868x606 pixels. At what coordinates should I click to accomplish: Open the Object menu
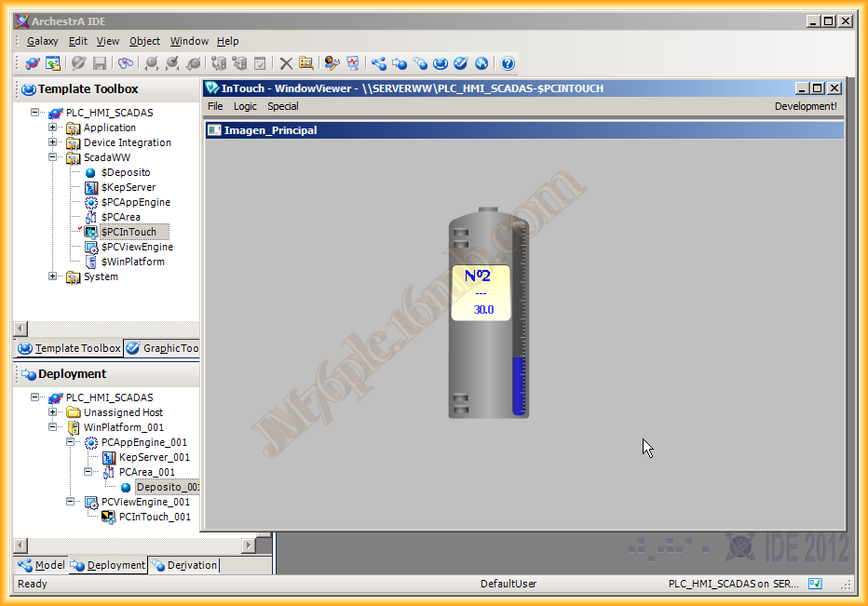(144, 41)
